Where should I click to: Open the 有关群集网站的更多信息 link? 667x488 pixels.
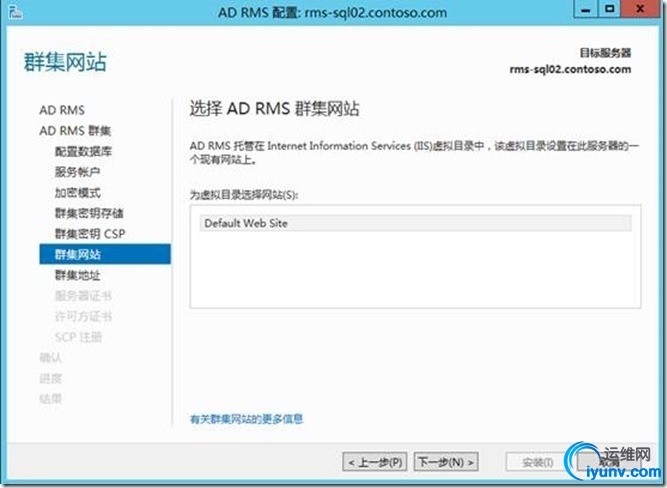click(x=246, y=419)
